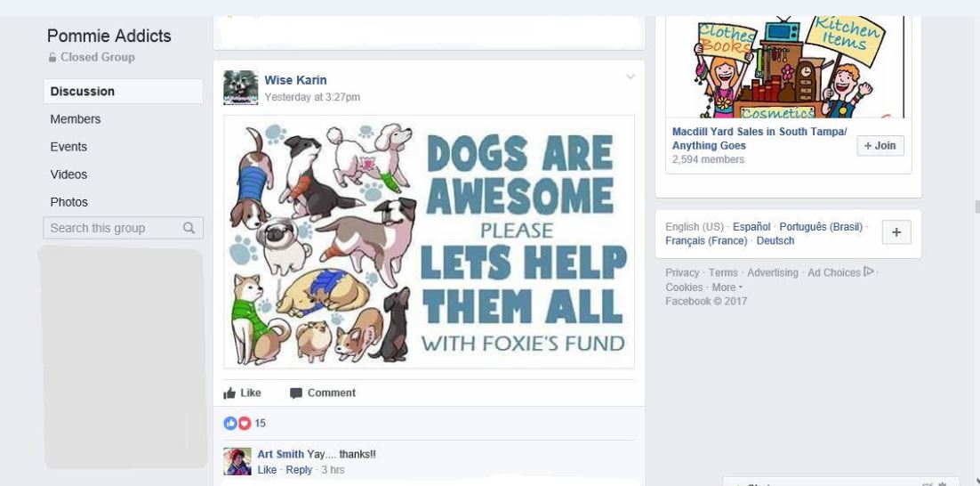The image size is (980, 486).
Task: Open the blue like reaction icon
Action: tap(230, 424)
